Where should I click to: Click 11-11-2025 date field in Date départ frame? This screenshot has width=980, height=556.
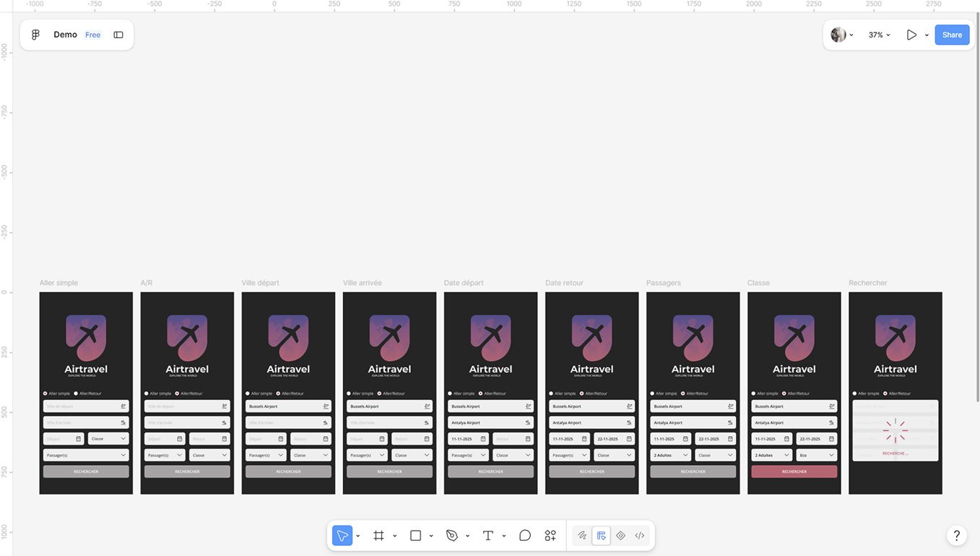click(468, 439)
